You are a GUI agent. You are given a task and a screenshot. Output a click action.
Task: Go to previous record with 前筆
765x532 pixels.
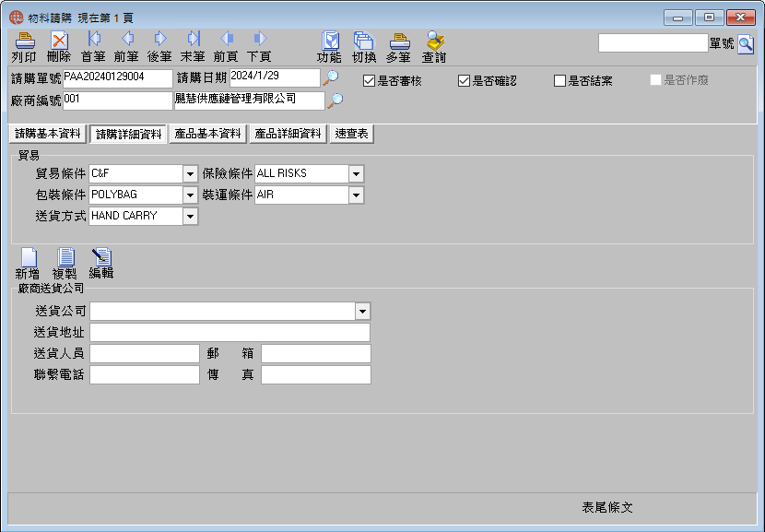[127, 47]
